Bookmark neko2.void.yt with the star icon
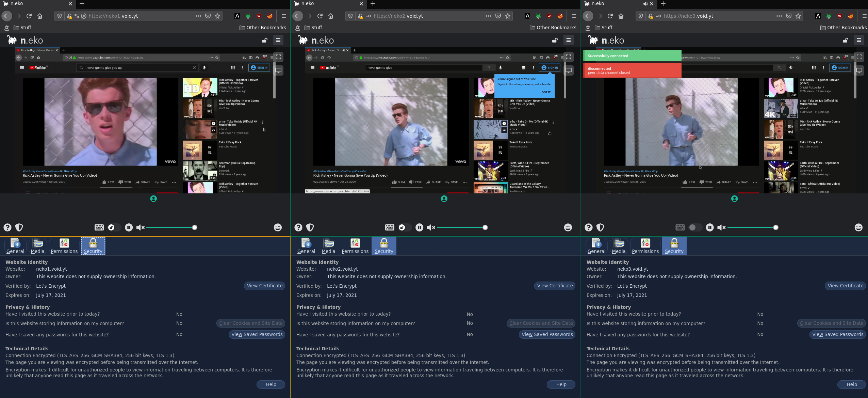Viewport: 868px width, 398px height. [508, 16]
